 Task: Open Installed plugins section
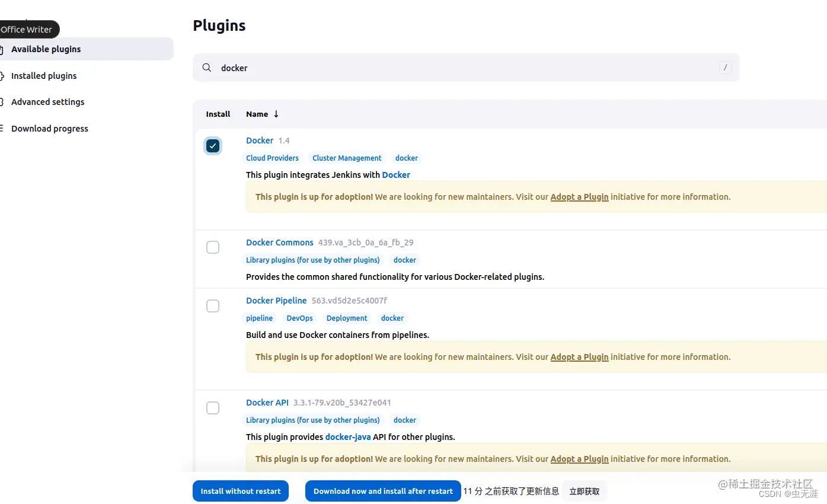(44, 76)
